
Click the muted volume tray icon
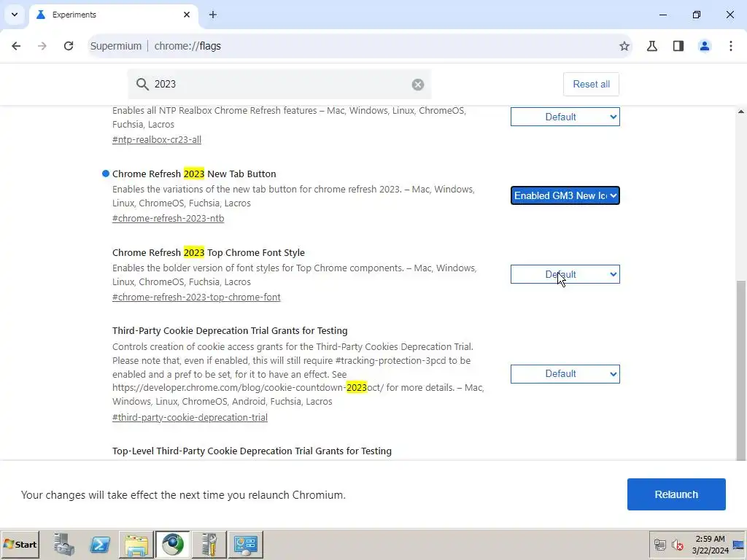tap(677, 544)
